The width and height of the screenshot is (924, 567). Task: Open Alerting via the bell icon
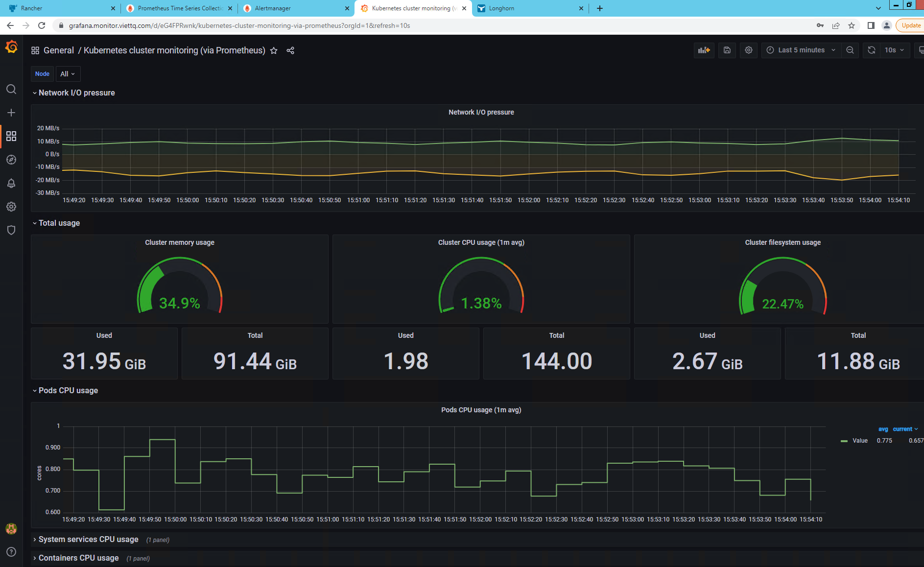[11, 184]
